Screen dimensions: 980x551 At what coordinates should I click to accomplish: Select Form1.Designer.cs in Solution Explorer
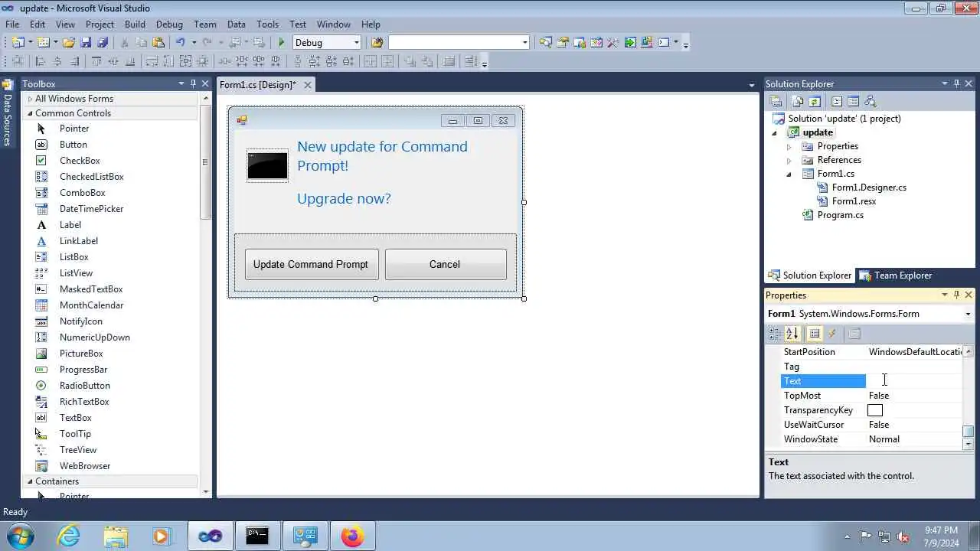click(x=869, y=187)
